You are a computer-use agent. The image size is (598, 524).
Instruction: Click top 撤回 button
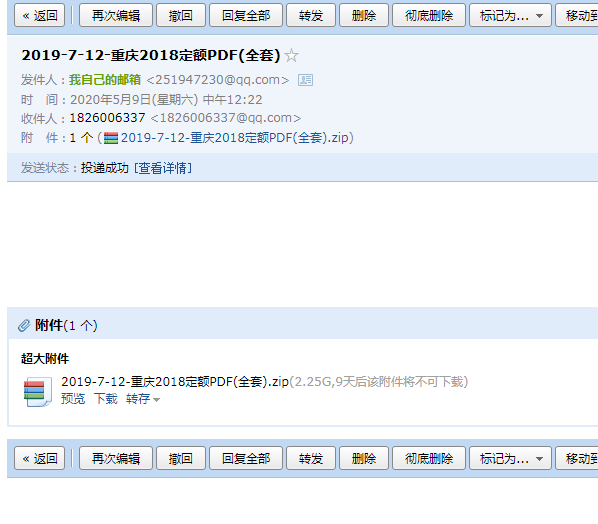(x=181, y=16)
